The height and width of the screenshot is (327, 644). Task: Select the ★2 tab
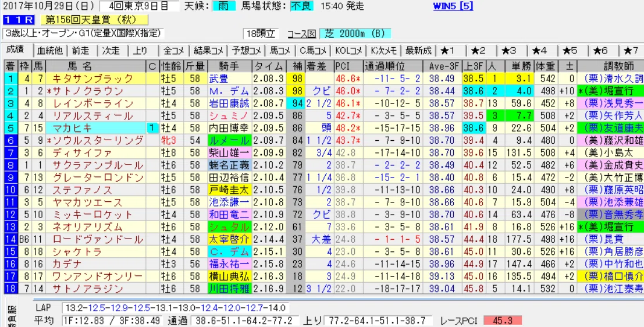[x=478, y=51]
